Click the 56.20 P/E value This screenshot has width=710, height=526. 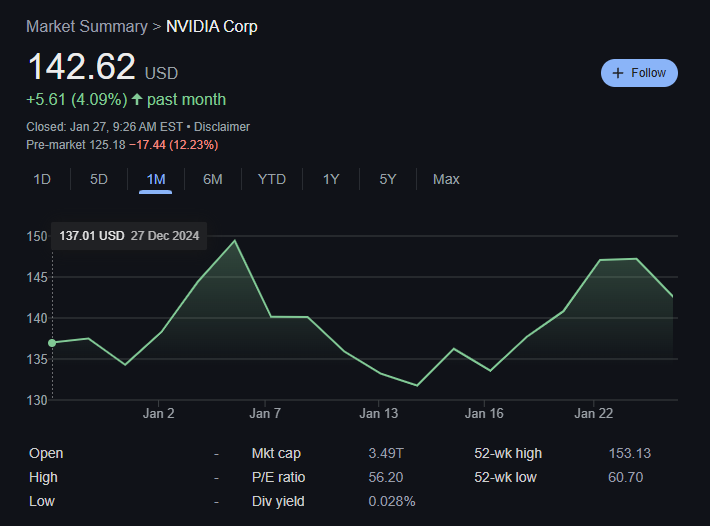[386, 478]
